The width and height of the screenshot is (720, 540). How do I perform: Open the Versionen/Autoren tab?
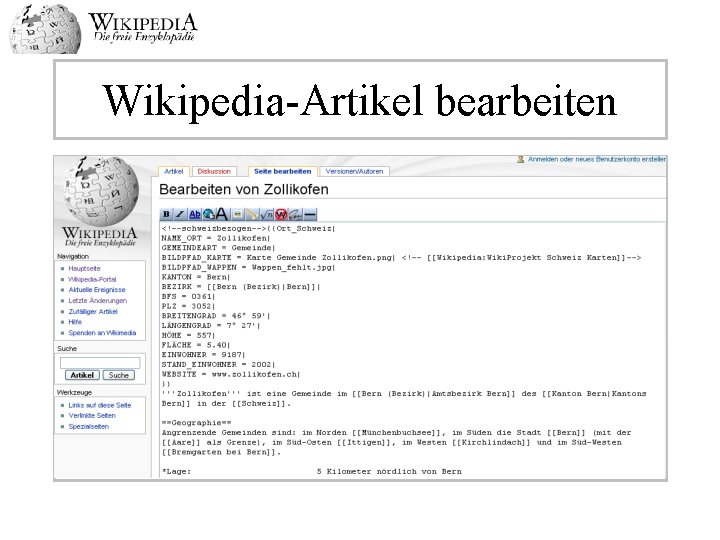354,171
